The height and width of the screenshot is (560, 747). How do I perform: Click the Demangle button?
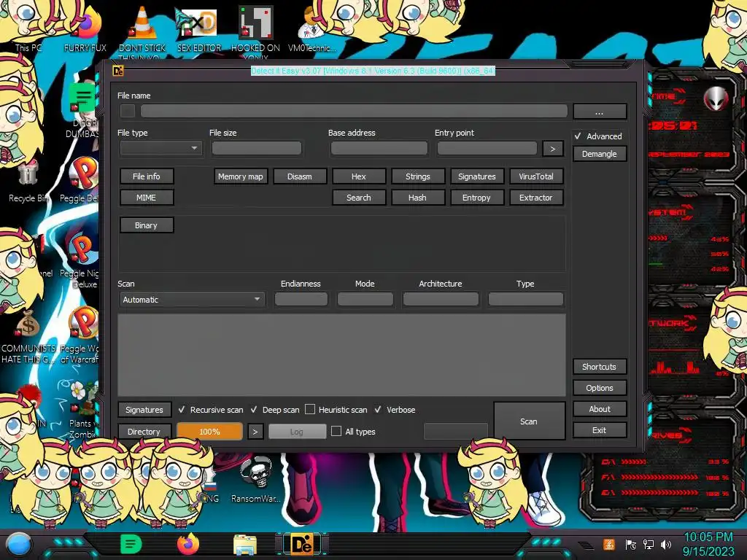point(600,154)
